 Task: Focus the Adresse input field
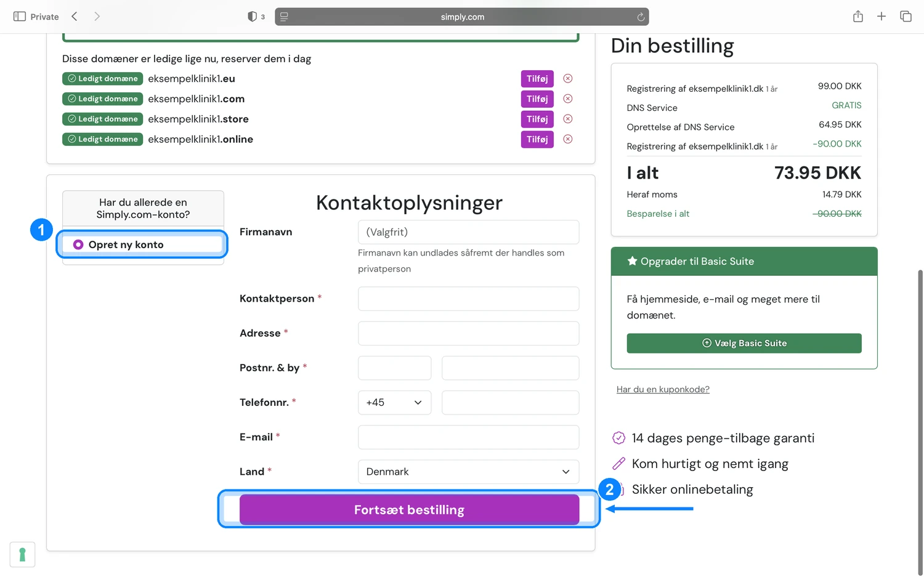(x=468, y=333)
